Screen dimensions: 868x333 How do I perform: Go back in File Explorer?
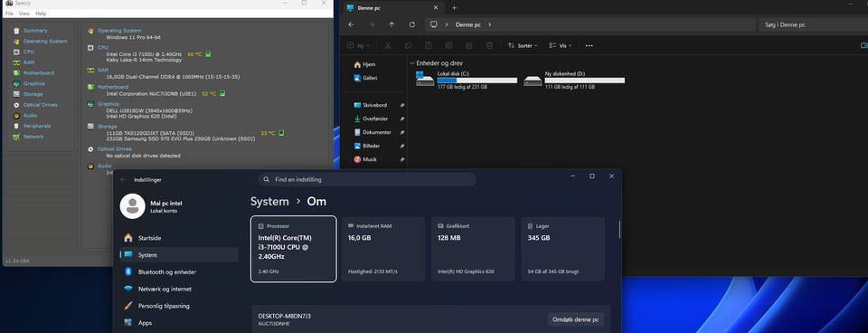click(x=351, y=24)
